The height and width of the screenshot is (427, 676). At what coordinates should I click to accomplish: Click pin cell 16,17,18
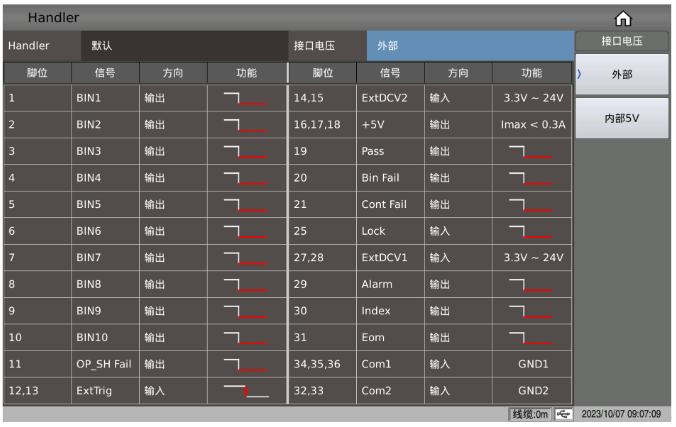pyautogui.click(x=322, y=125)
